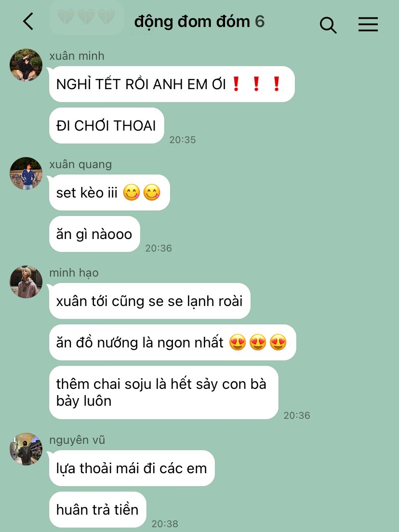
Task: Open search in chat via magnifier icon
Action: pos(328,25)
